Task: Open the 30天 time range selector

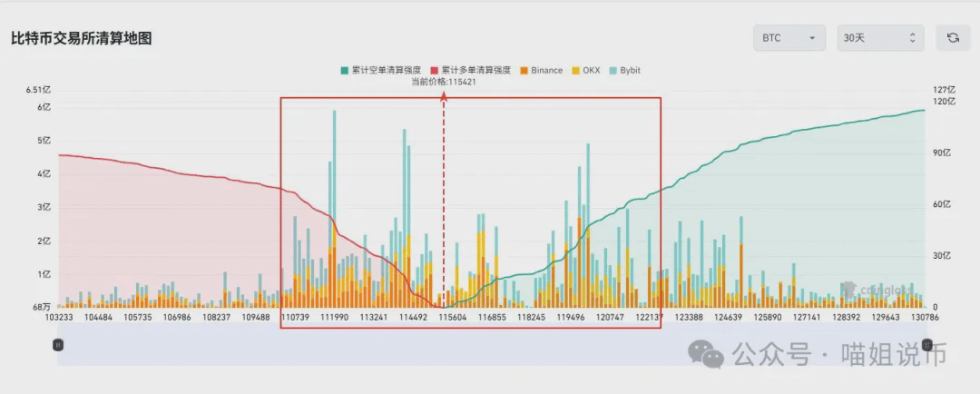Action: click(879, 38)
